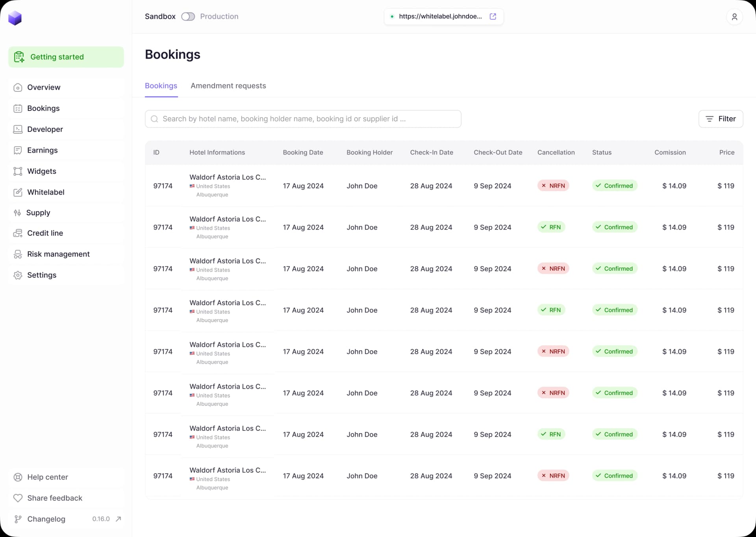Open the whitelabel URL external link icon
The image size is (756, 537).
tap(493, 17)
